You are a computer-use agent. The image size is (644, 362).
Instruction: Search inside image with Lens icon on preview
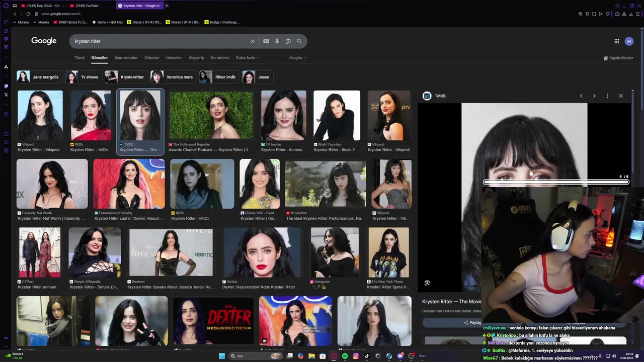coord(427,283)
